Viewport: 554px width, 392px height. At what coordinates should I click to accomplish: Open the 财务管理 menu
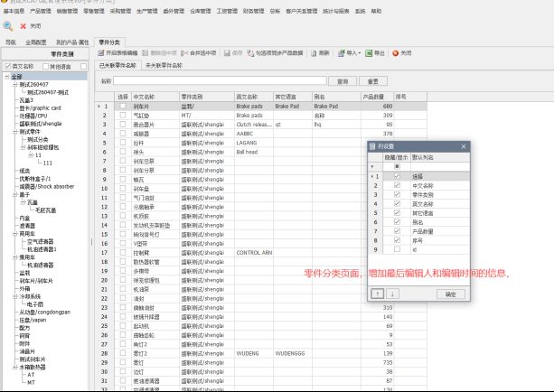click(x=253, y=12)
